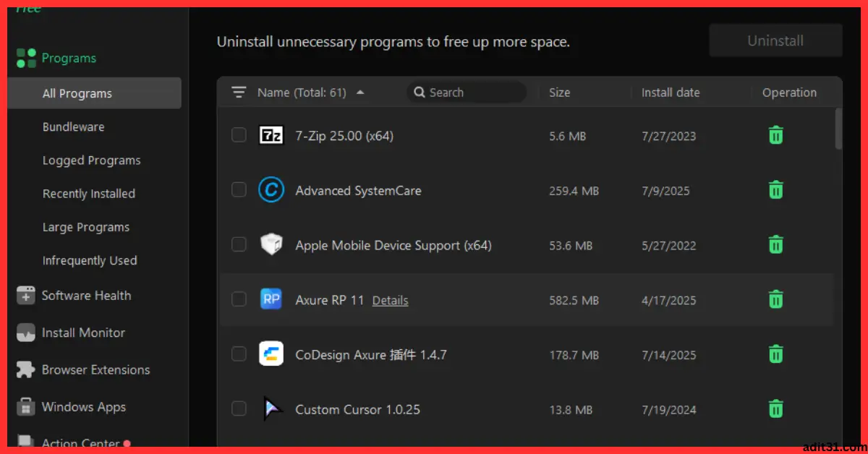Select the Custom Cursor 1.0.25 checkbox

239,409
